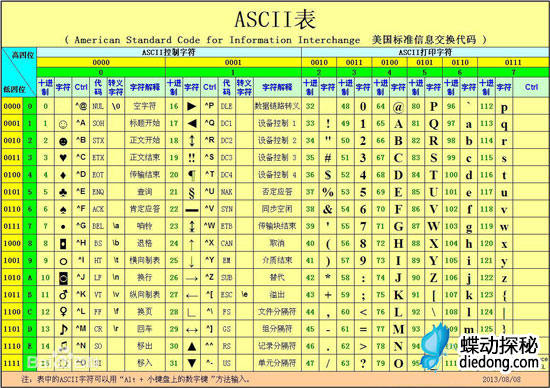Viewport: 550px width, 388px height.
Task: Click the "SOH" code cell
Action: pyautogui.click(x=98, y=123)
